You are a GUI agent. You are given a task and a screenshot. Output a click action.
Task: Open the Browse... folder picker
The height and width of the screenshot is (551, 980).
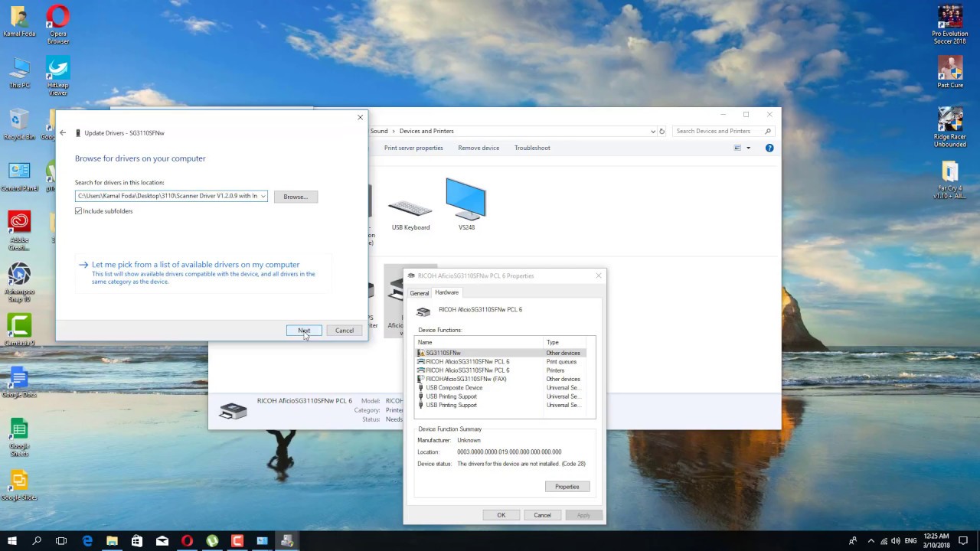point(296,197)
